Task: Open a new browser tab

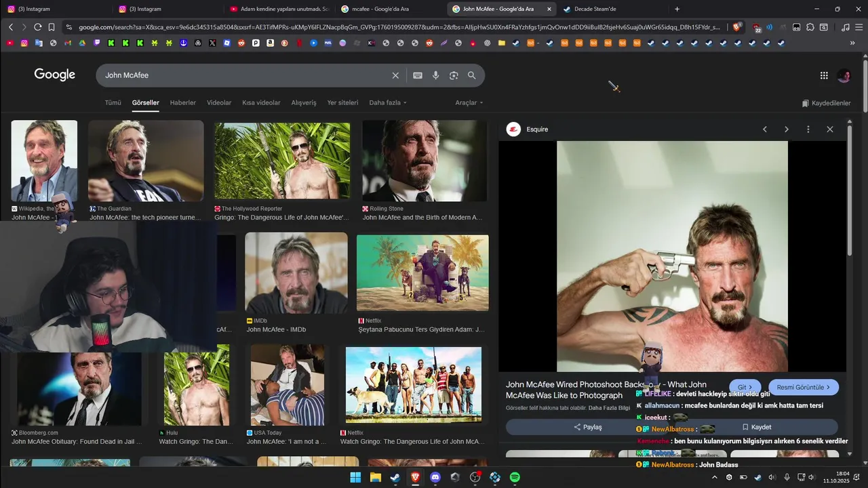Action: [x=677, y=9]
